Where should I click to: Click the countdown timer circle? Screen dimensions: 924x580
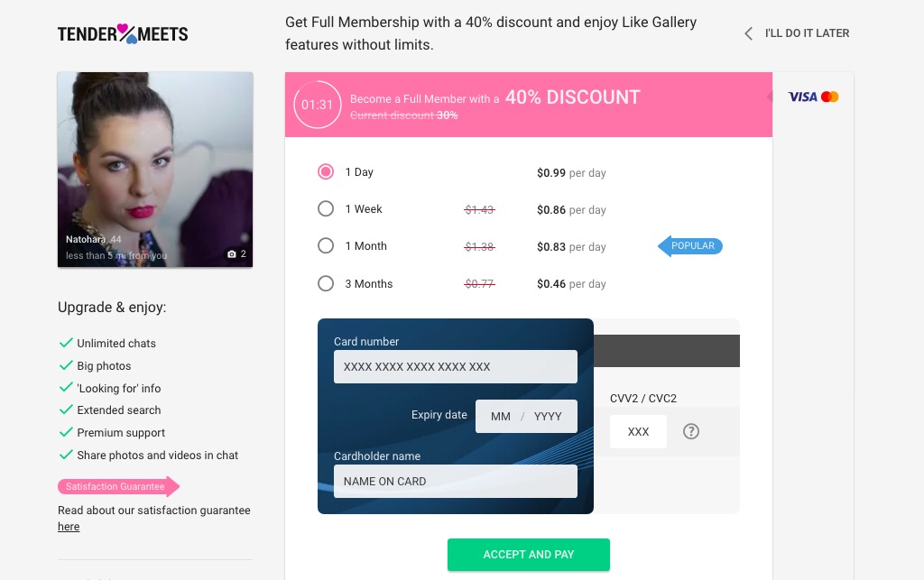click(318, 105)
